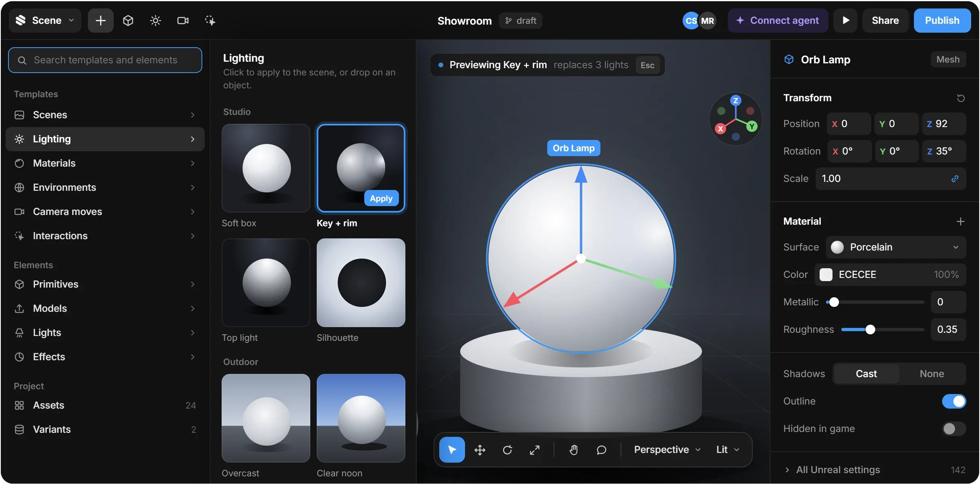Screen dimensions: 980x484
Task: Open the Perspective view dropdown
Action: pyautogui.click(x=667, y=450)
